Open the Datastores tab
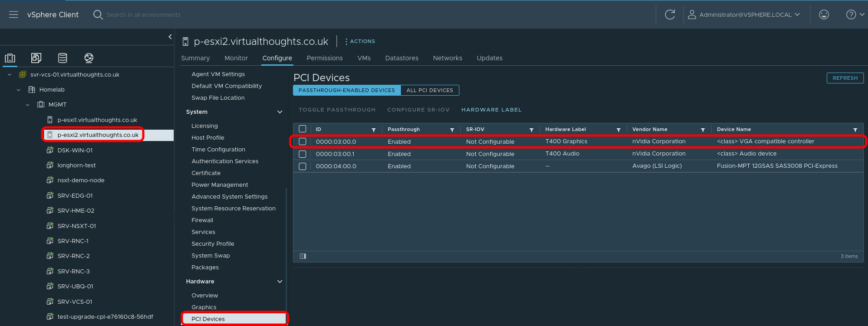The width and height of the screenshot is (868, 326). pos(402,58)
